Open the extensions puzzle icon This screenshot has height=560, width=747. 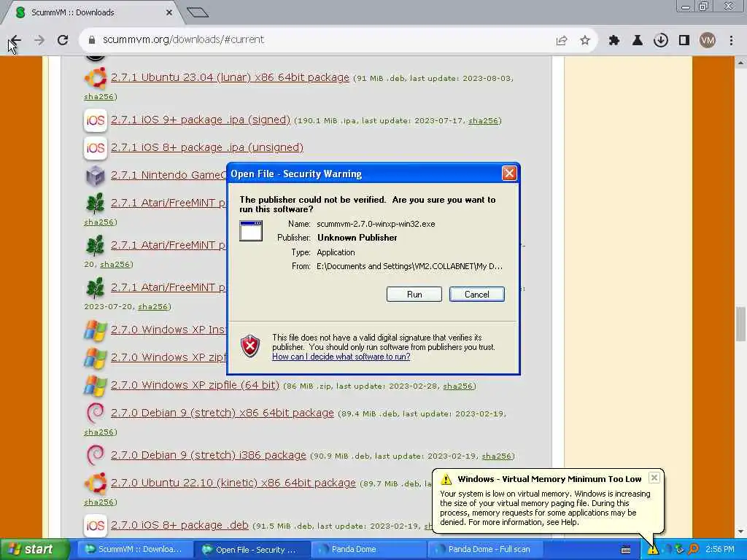click(x=614, y=41)
